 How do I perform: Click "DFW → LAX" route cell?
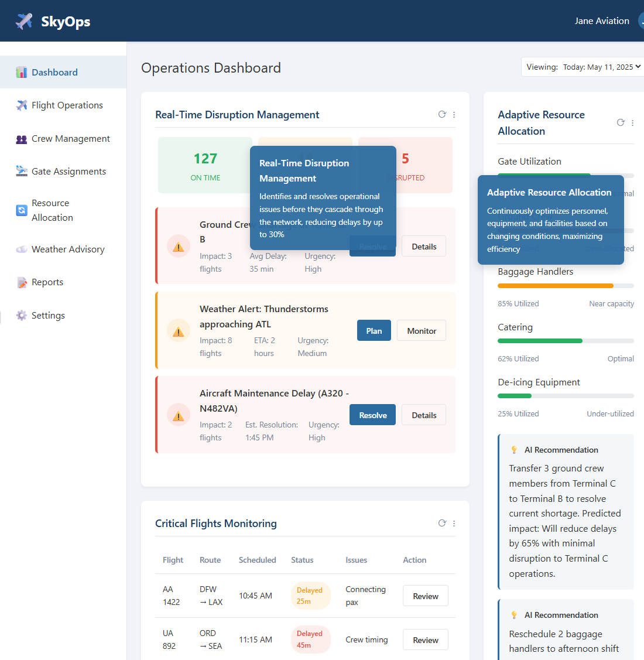[x=211, y=596]
